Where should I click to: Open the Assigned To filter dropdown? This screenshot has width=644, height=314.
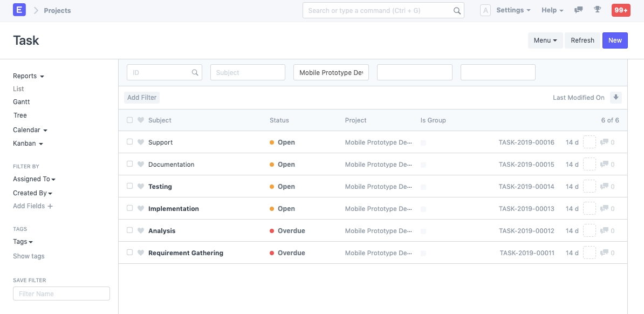(34, 179)
